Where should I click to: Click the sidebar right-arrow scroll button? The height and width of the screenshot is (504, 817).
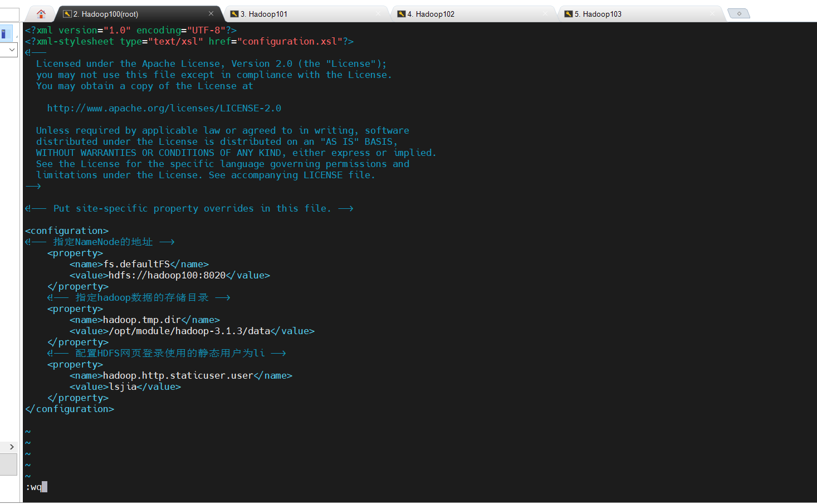click(11, 447)
